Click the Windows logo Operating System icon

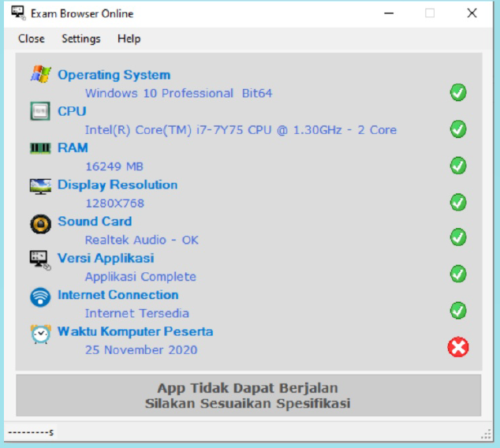(40, 74)
